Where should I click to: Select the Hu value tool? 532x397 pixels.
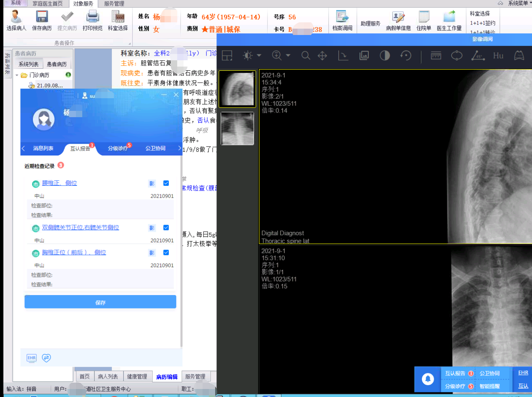click(498, 56)
